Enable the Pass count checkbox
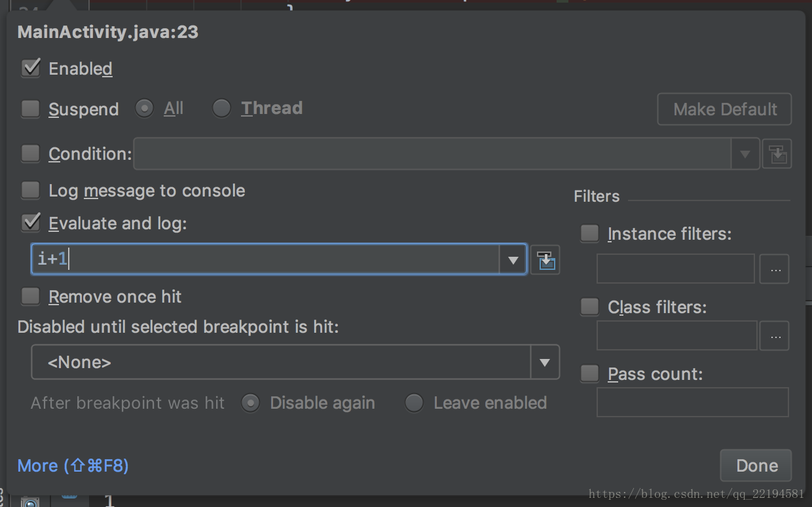This screenshot has width=812, height=507. pyautogui.click(x=590, y=374)
